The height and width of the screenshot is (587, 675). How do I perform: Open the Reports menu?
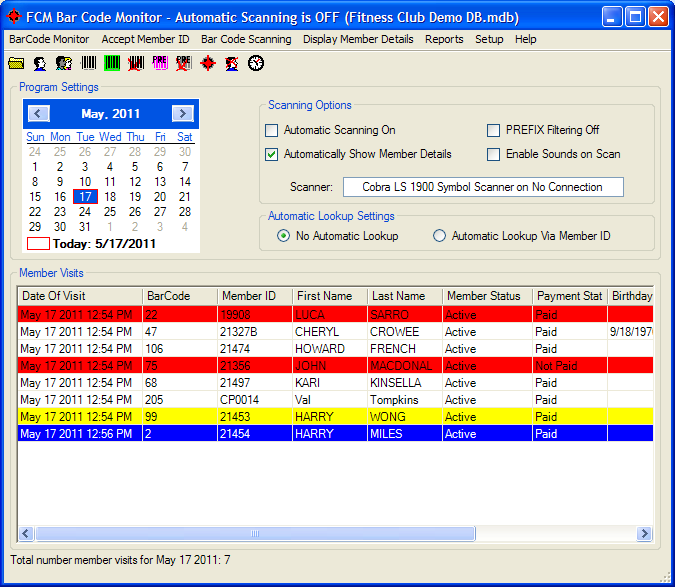click(444, 39)
